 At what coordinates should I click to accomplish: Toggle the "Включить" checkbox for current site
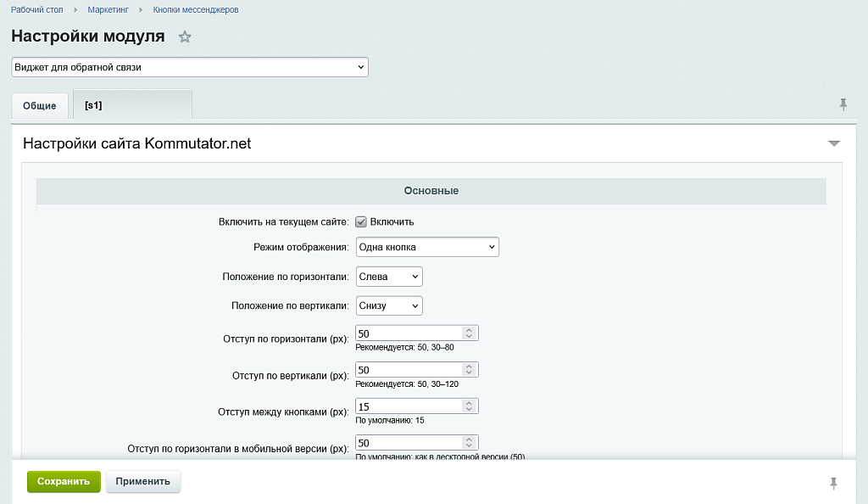click(361, 221)
